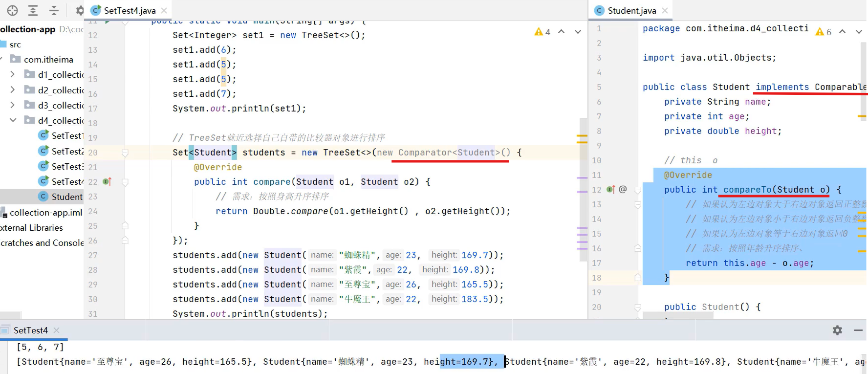Screen dimensions: 868x374
Task: Click fold end marker at line 25
Action: 125,225
